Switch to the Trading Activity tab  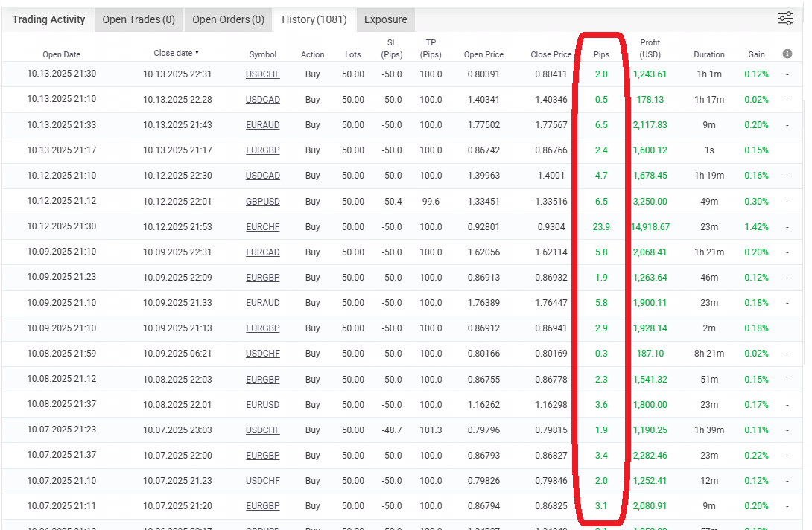pyautogui.click(x=49, y=20)
